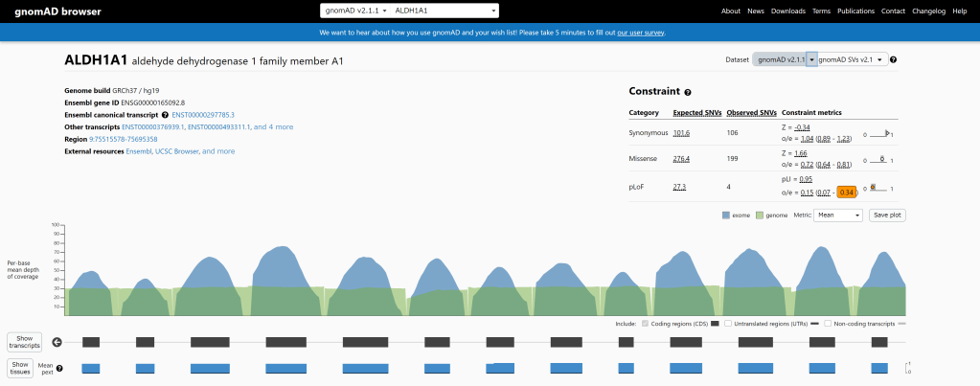Enable the Non-coding transcripts checkbox

[828, 324]
